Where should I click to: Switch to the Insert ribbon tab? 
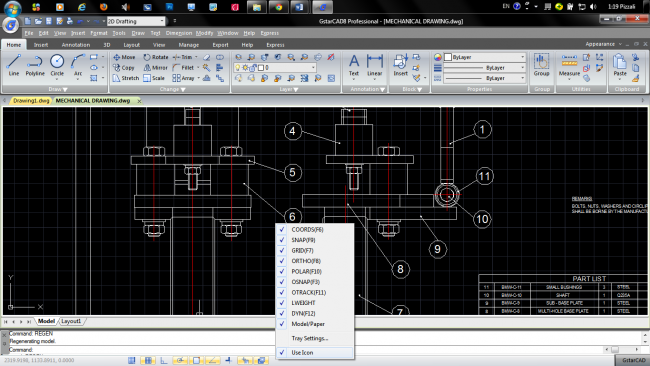(41, 45)
